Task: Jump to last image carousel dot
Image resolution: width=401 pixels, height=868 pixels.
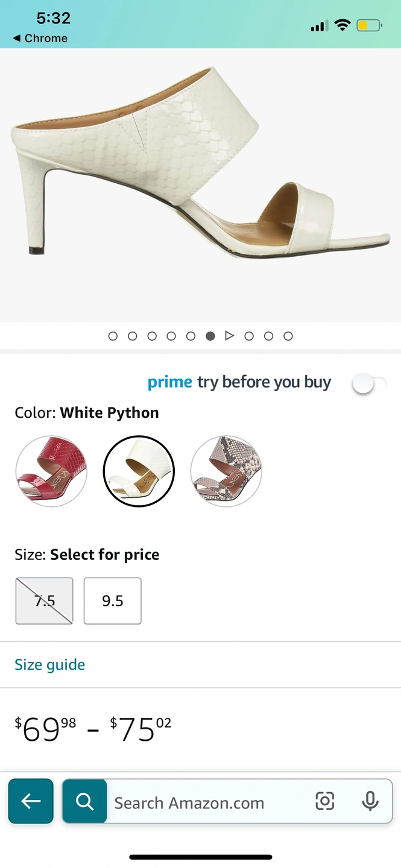Action: point(288,336)
